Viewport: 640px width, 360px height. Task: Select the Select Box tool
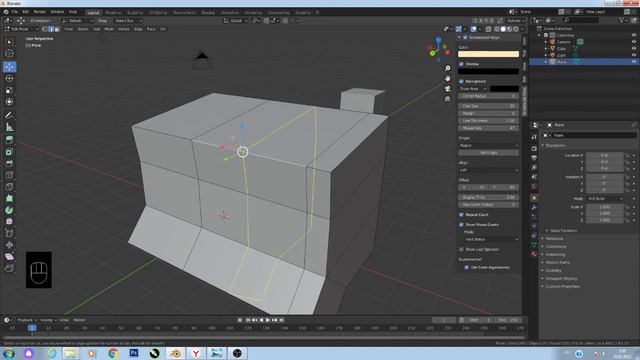[x=9, y=42]
